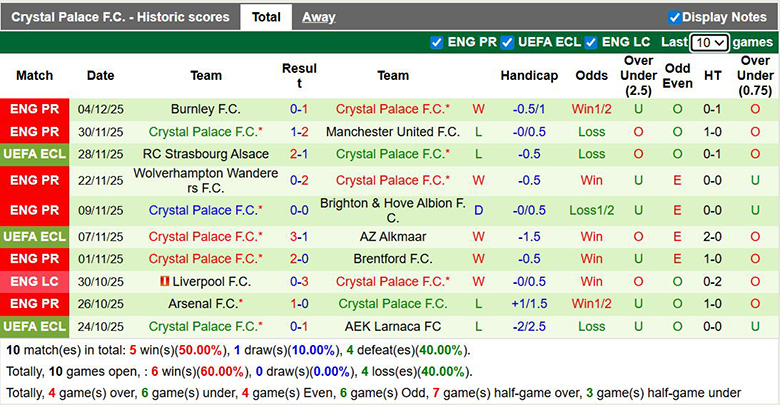This screenshot has width=780, height=405.
Task: Toggle the ENG LC filter checkbox
Action: [592, 42]
